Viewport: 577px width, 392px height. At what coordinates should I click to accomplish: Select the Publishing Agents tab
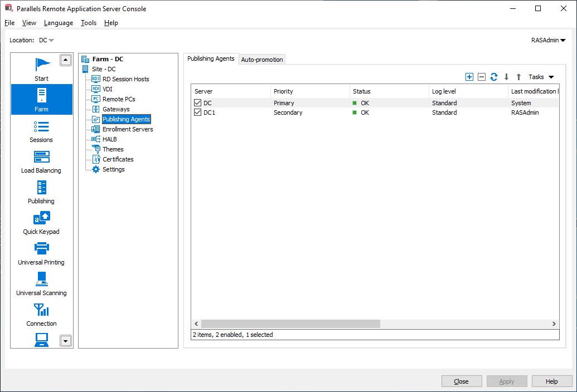point(211,58)
